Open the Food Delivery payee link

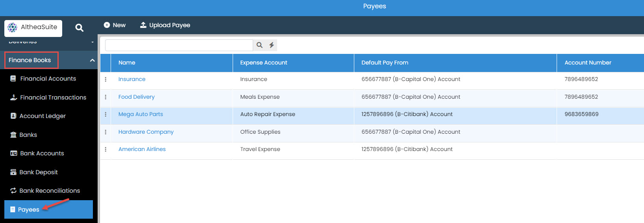tap(137, 97)
